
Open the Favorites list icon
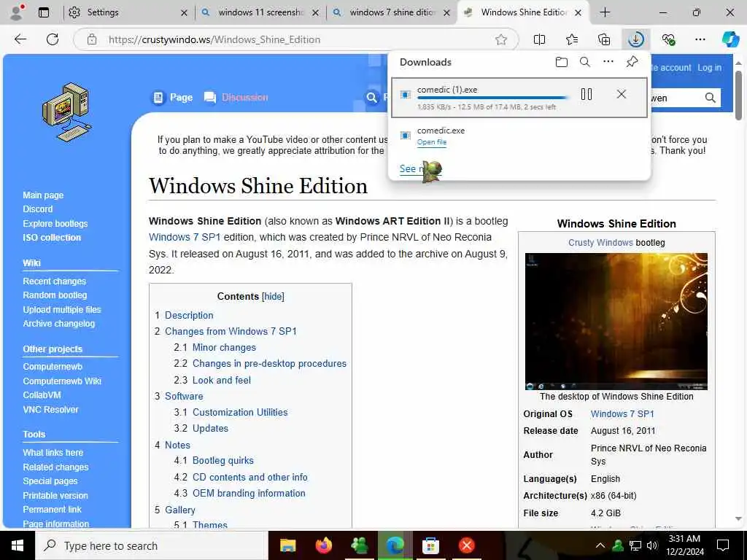[x=572, y=39]
